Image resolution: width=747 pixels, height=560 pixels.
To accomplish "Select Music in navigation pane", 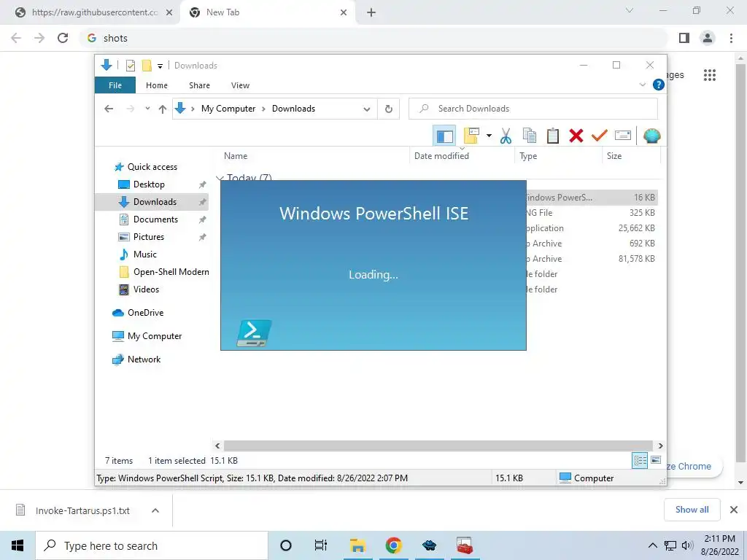I will [x=144, y=254].
